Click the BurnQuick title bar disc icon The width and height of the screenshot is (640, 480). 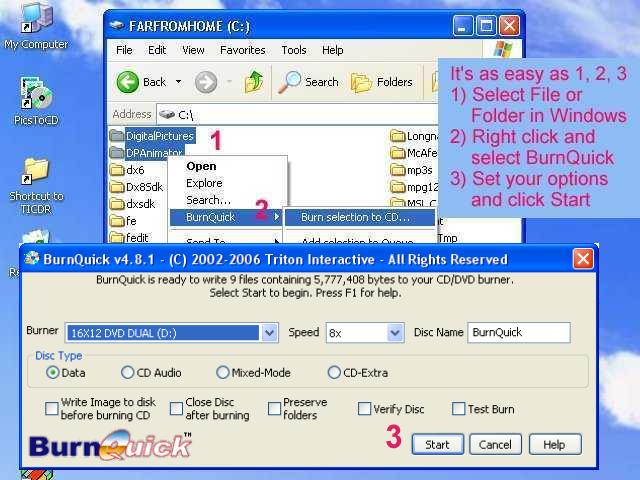[31, 259]
